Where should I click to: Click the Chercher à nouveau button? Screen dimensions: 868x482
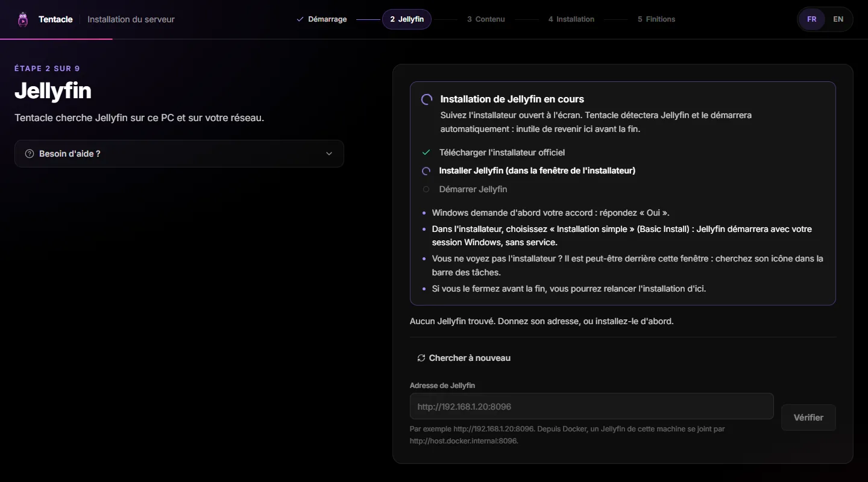pos(464,358)
